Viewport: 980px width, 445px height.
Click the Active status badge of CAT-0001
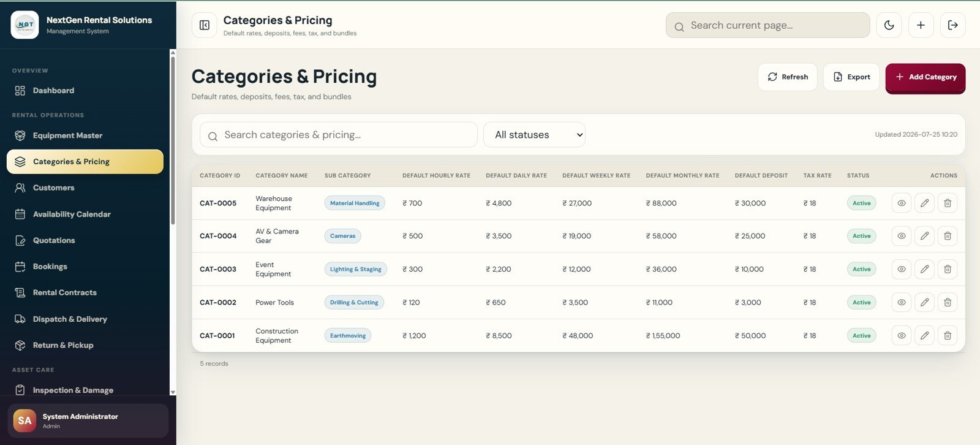click(x=862, y=335)
